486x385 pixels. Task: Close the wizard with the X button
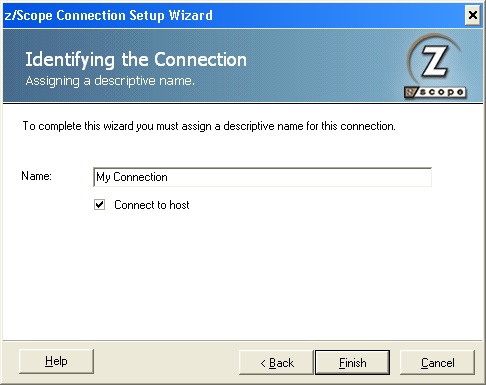pos(473,15)
